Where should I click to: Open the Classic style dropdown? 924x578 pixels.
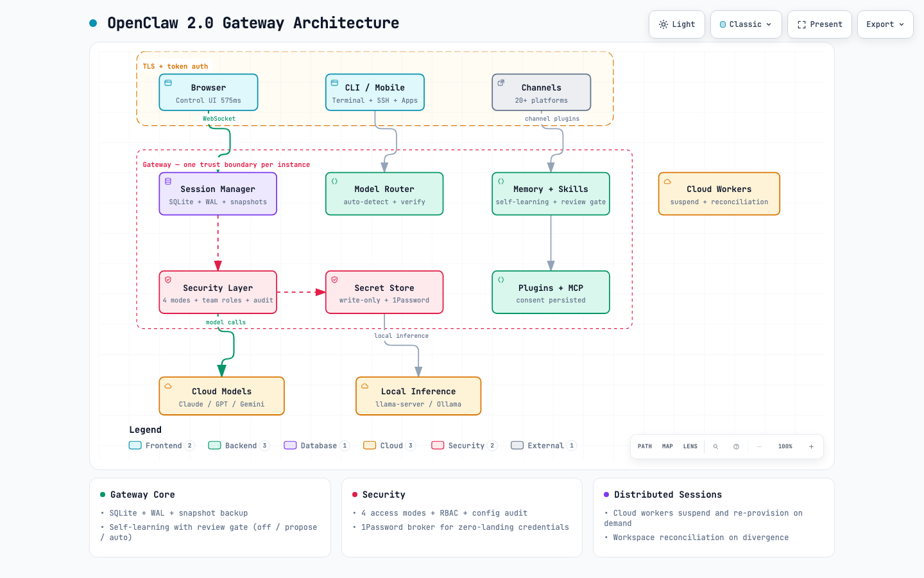point(746,24)
